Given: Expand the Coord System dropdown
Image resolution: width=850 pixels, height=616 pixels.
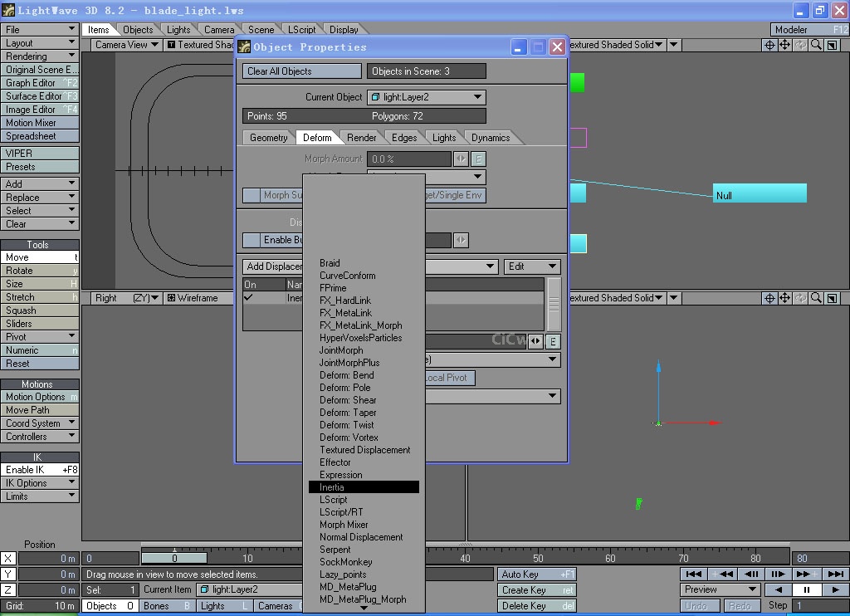Looking at the screenshot, I should click(40, 423).
